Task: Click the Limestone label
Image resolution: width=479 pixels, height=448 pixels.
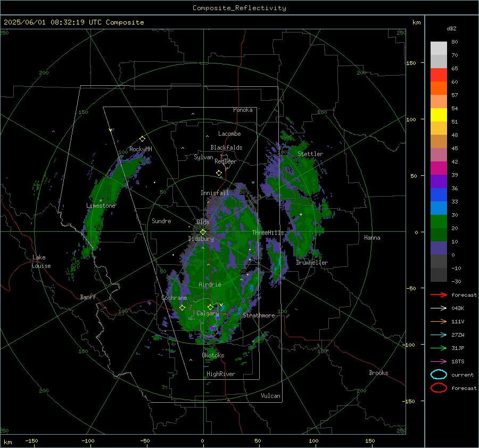Action: pyautogui.click(x=101, y=206)
